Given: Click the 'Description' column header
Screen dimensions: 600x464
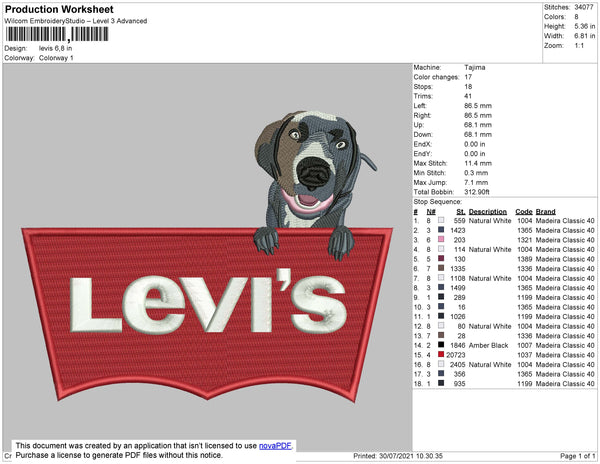Looking at the screenshot, I should point(488,212).
